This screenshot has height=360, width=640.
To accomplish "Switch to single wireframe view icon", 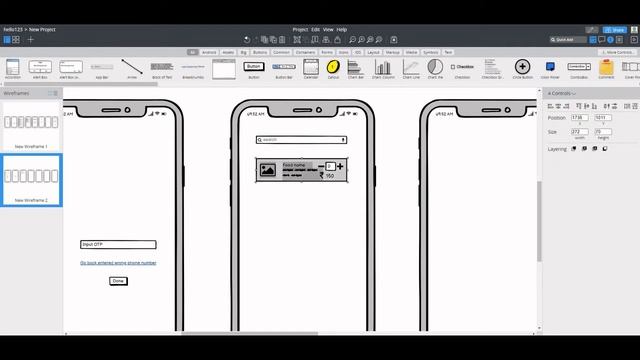I will (x=7, y=40).
